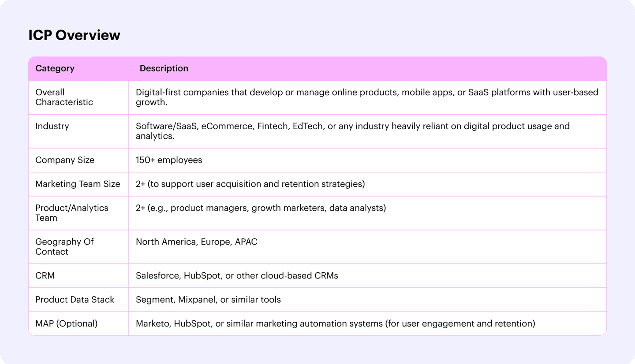Select the Overall Characteristic row label
The image size is (635, 364).
coord(64,97)
